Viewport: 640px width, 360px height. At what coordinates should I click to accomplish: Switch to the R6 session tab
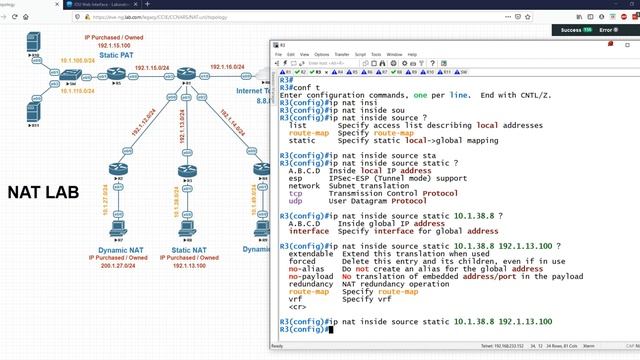point(367,72)
